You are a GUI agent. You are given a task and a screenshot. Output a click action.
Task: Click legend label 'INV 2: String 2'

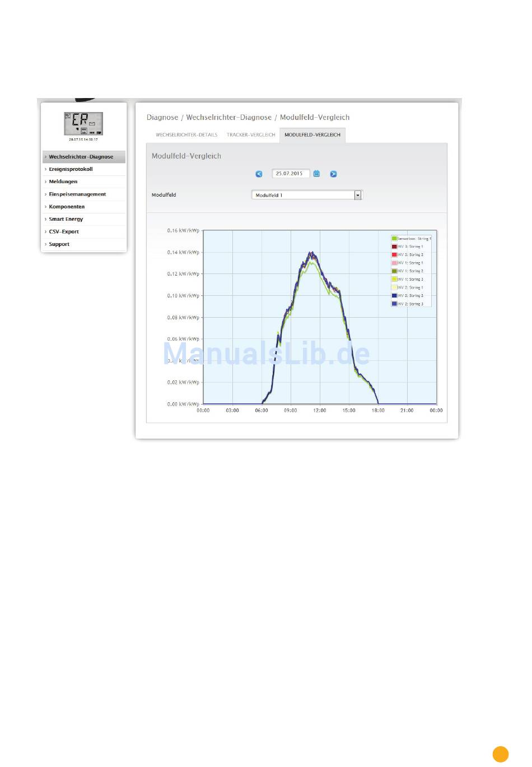click(x=410, y=295)
